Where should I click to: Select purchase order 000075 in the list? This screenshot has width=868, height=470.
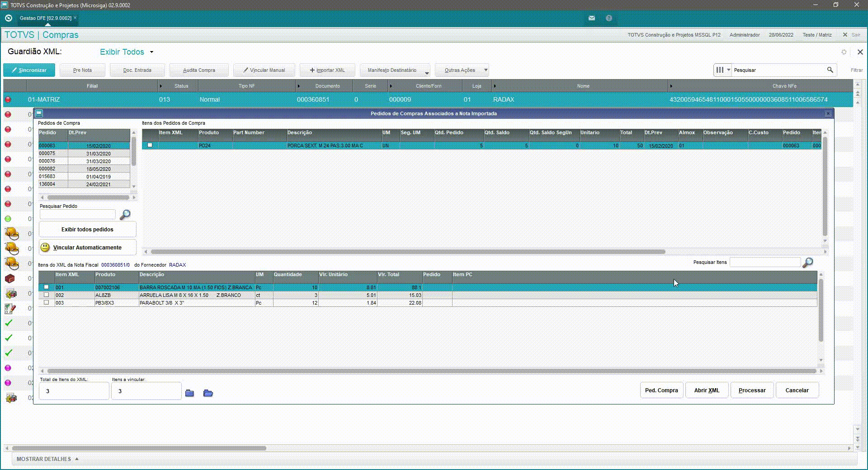tap(85, 154)
